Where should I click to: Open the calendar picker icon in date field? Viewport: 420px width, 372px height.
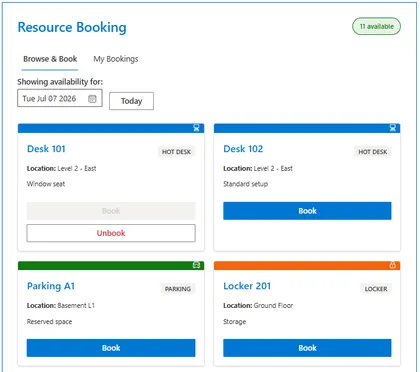(x=92, y=99)
